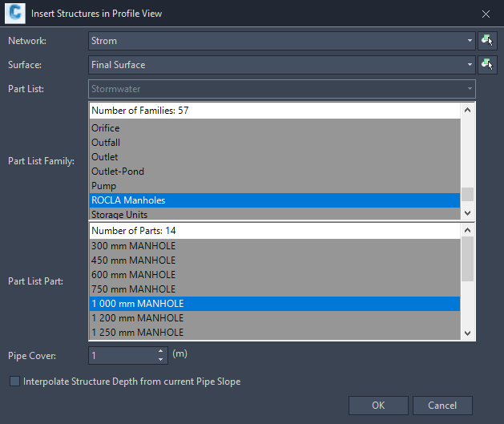Select Storage Units family

[x=275, y=214]
